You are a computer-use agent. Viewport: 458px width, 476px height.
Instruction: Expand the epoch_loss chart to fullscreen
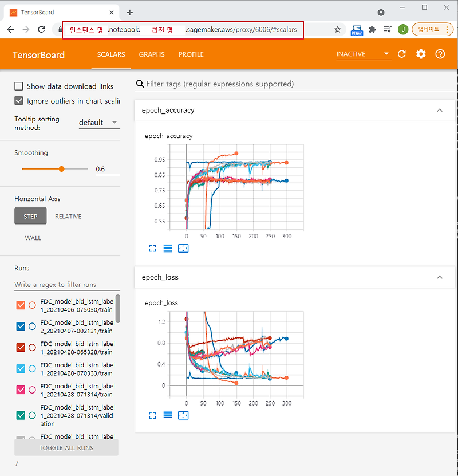152,415
